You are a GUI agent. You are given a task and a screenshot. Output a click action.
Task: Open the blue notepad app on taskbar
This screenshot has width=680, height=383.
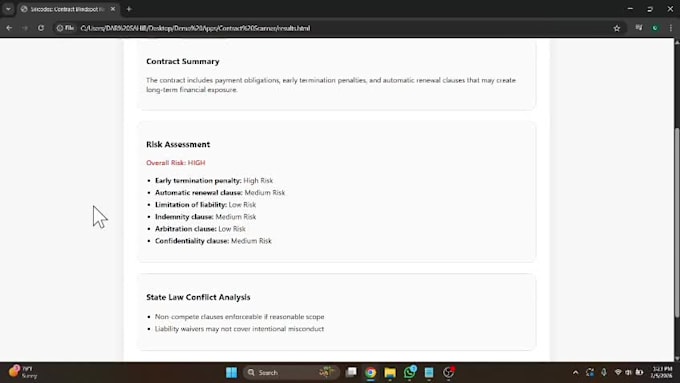click(429, 372)
